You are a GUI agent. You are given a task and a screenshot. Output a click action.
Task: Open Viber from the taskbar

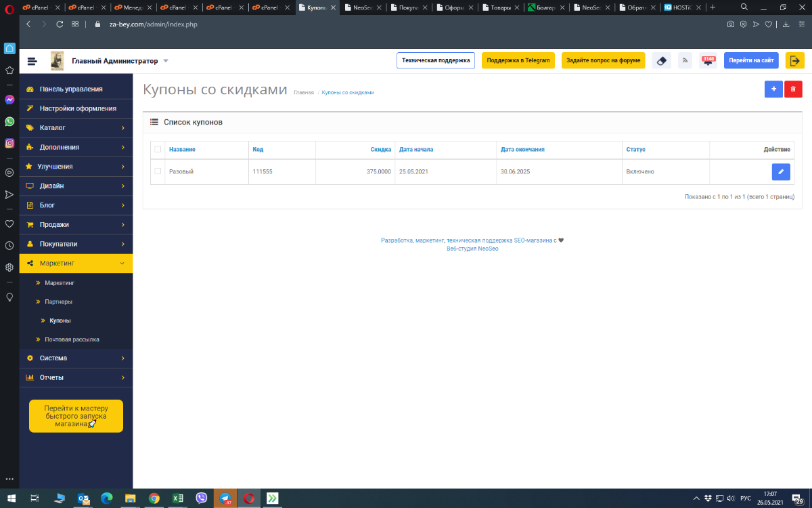pos(201,498)
